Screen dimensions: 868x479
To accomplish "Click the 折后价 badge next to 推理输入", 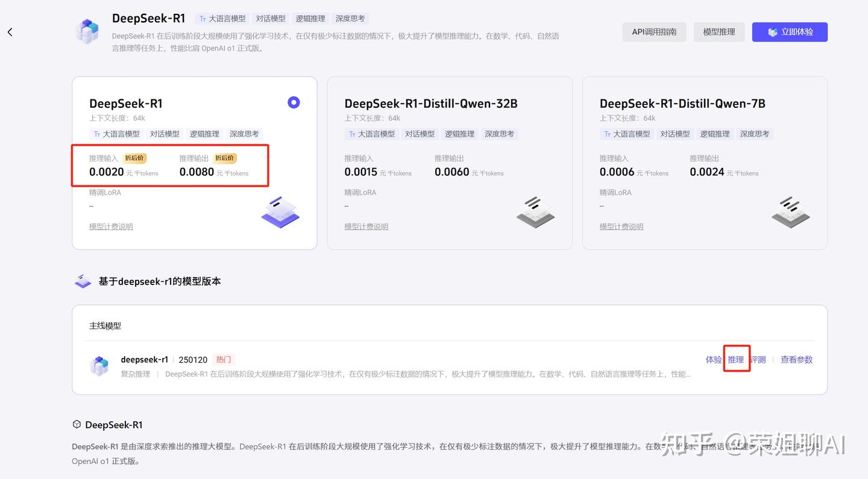I will (x=134, y=158).
